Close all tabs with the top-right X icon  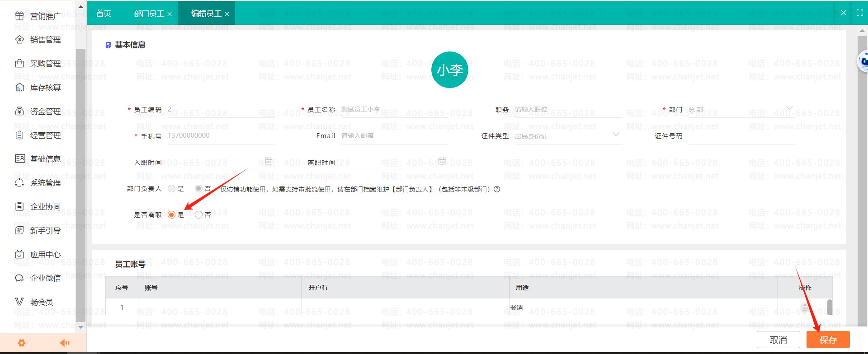(843, 13)
